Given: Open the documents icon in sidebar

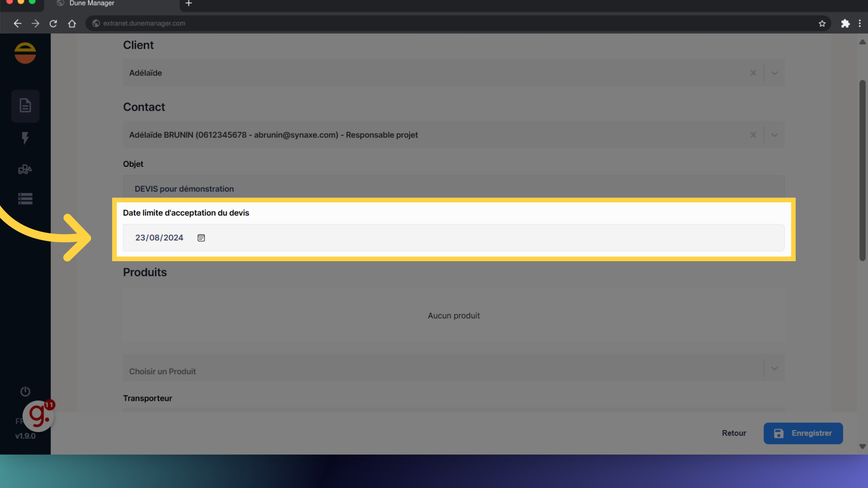Looking at the screenshot, I should click(x=25, y=106).
